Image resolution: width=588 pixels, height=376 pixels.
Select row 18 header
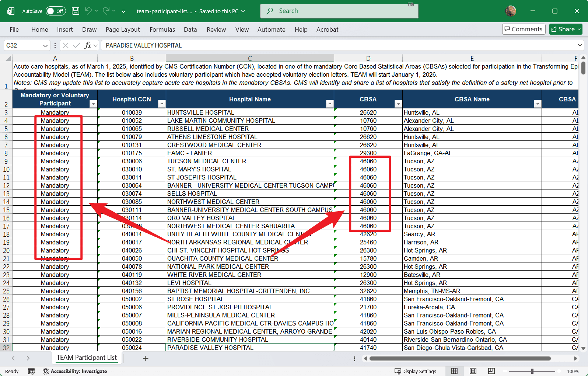tap(6, 234)
